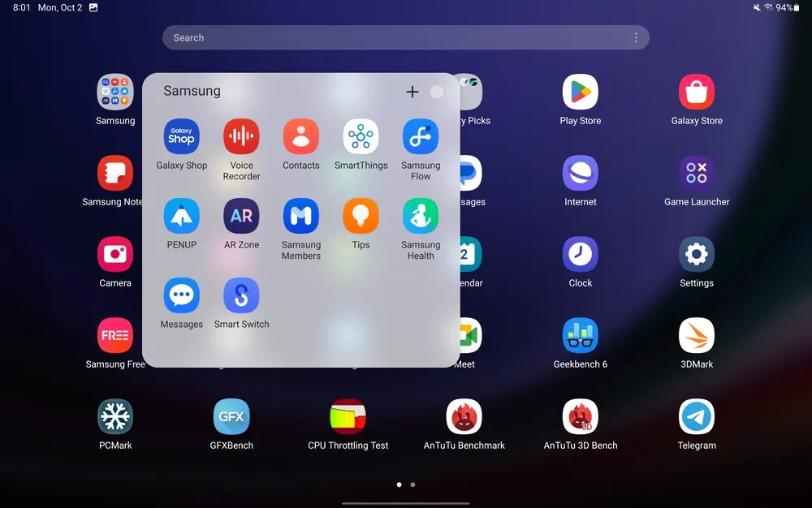Launch Samsung Internet browser
This screenshot has width=812, height=508.
580,174
